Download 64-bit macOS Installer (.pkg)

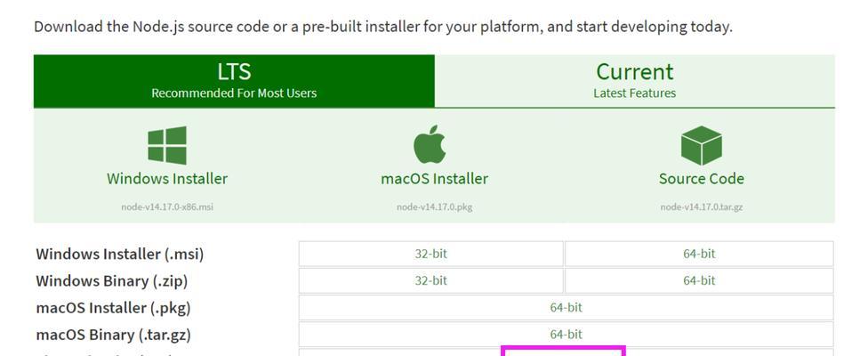click(x=567, y=307)
